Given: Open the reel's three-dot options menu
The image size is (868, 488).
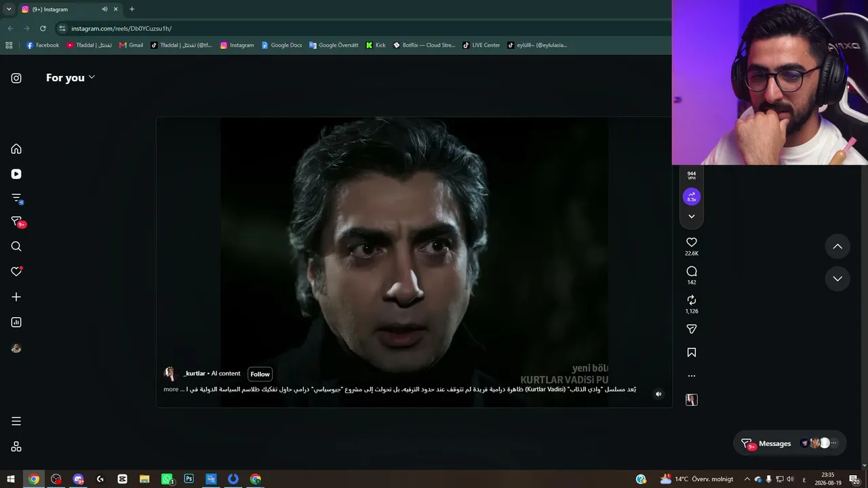Looking at the screenshot, I should pyautogui.click(x=692, y=375).
